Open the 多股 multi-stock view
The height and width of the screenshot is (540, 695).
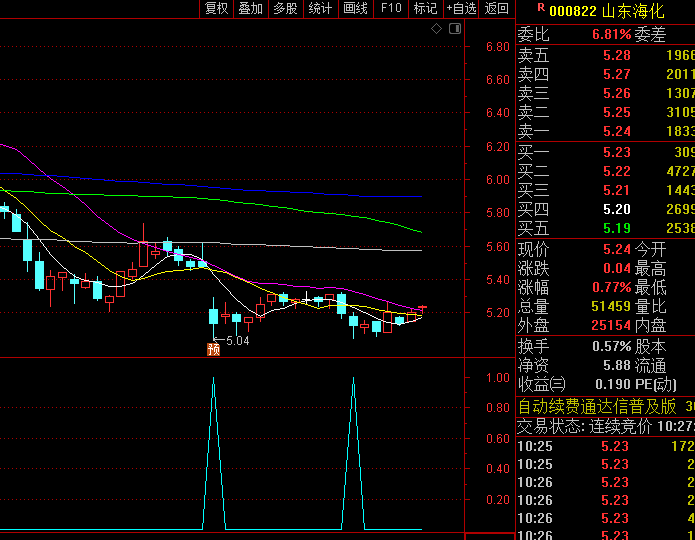285,9
